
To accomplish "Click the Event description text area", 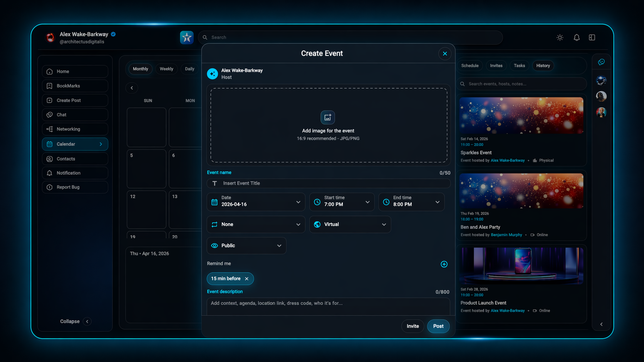I will [x=329, y=307].
